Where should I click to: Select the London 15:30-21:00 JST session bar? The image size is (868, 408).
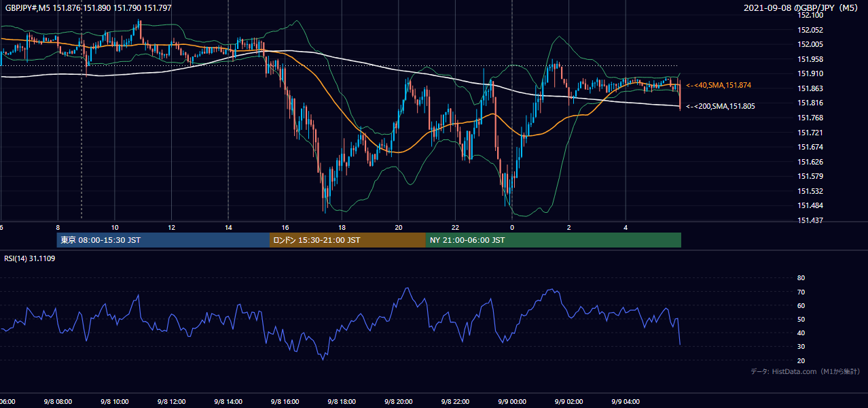click(x=348, y=240)
